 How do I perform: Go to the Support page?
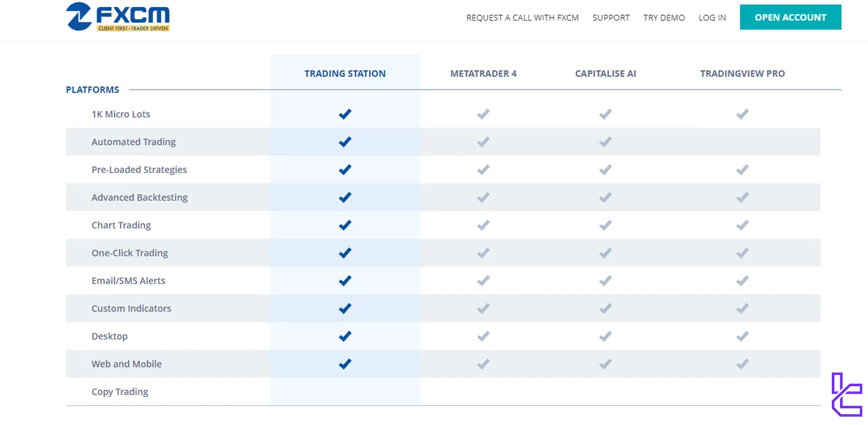[x=611, y=18]
